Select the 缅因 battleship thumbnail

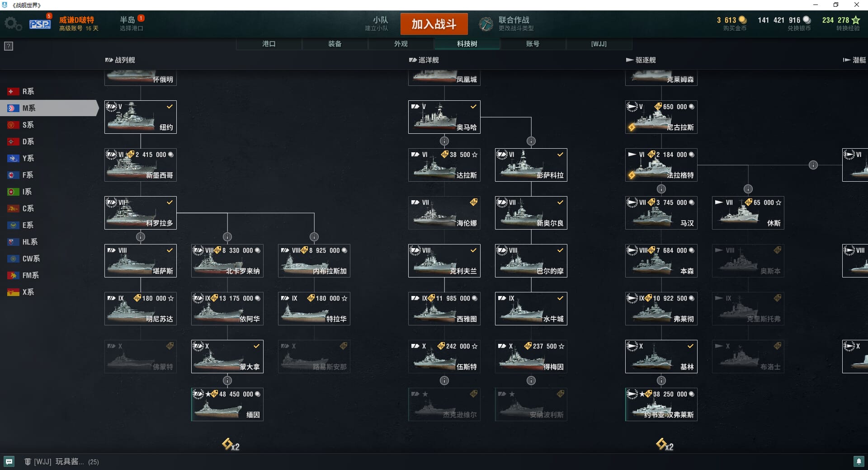click(x=227, y=404)
